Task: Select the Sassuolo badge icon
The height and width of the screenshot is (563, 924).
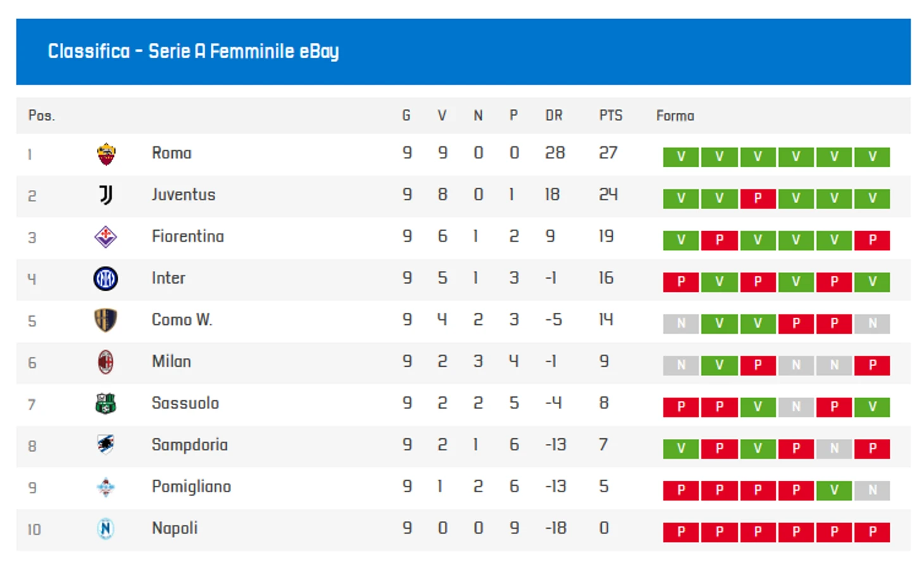Action: pyautogui.click(x=106, y=403)
